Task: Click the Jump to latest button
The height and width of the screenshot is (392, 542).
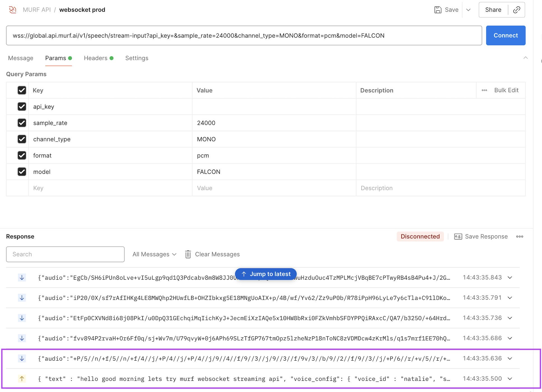Action: coord(265,274)
